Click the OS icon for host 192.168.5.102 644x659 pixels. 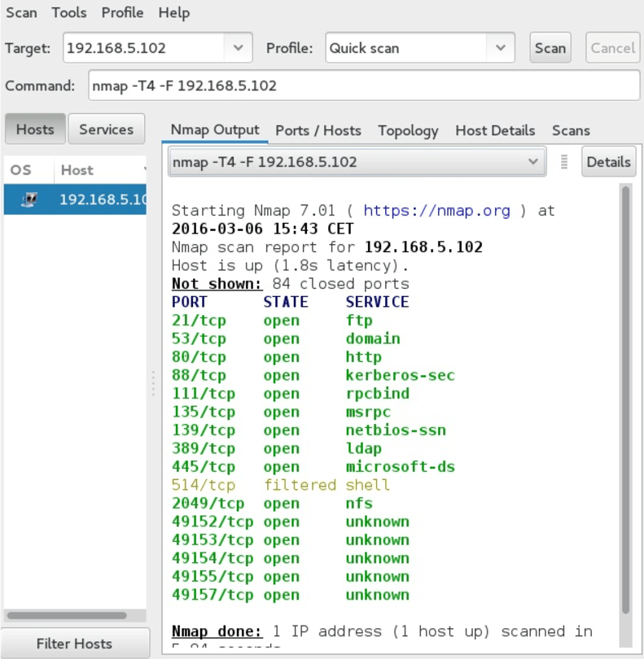pos(29,199)
